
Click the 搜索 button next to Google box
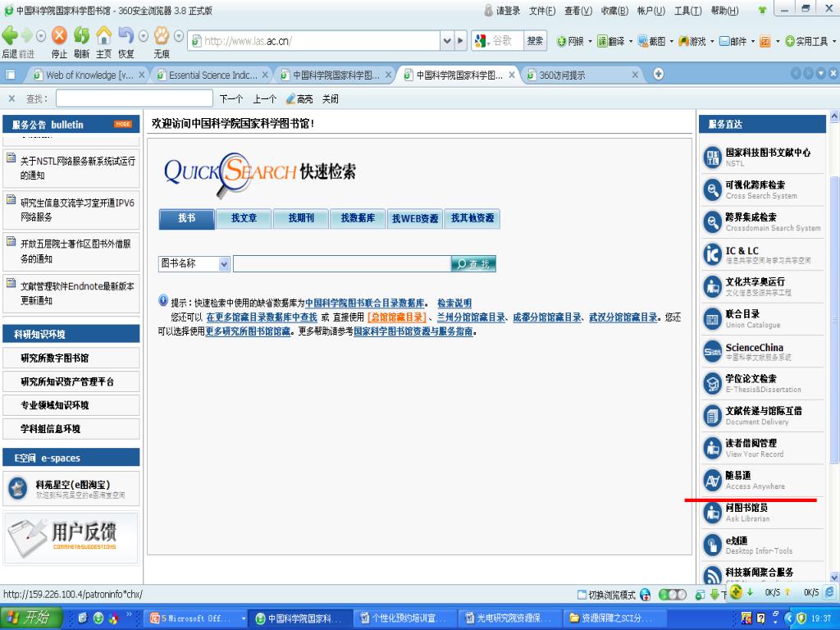click(535, 41)
